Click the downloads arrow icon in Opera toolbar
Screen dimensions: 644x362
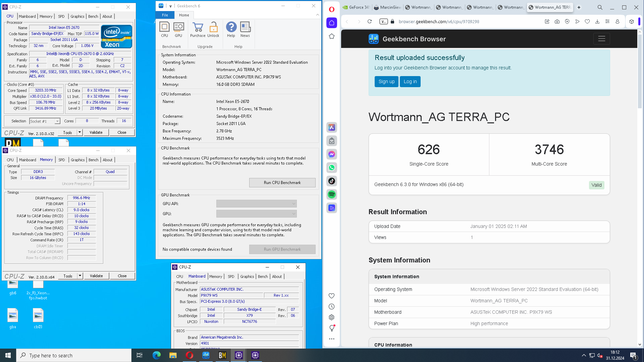(597, 21)
